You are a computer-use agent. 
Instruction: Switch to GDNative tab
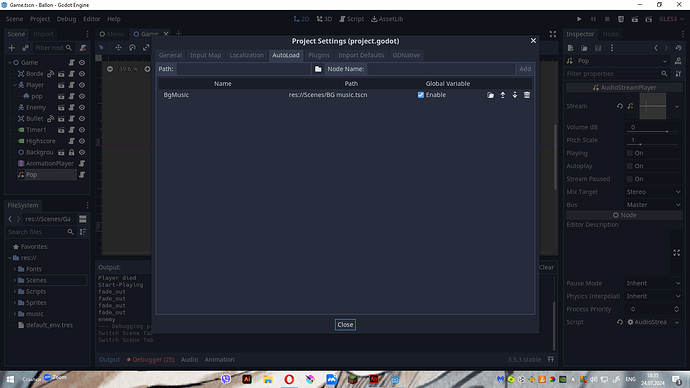pos(406,55)
